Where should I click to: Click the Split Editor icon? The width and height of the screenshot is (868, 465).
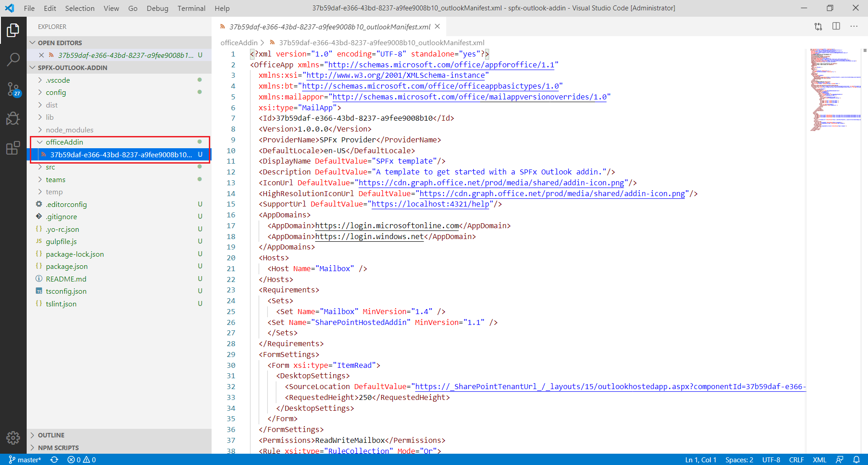coord(836,27)
